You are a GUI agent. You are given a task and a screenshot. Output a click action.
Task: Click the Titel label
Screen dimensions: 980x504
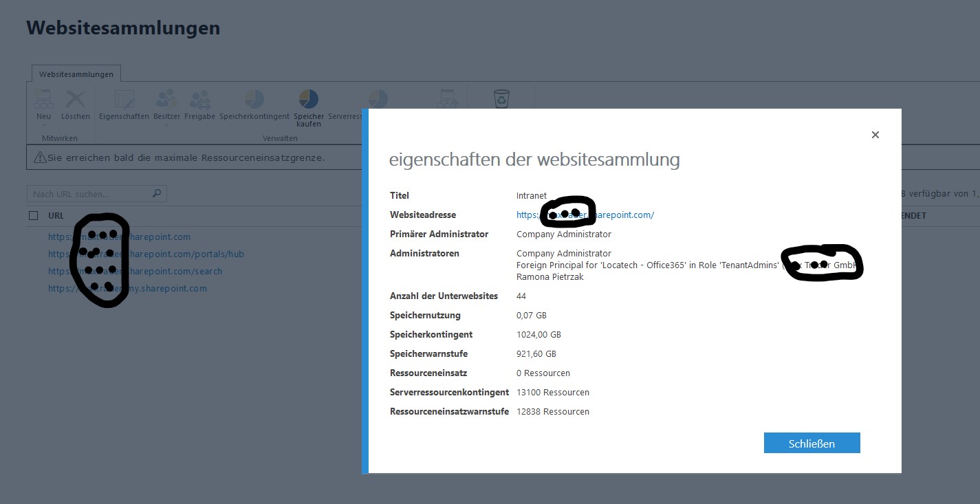coord(400,195)
